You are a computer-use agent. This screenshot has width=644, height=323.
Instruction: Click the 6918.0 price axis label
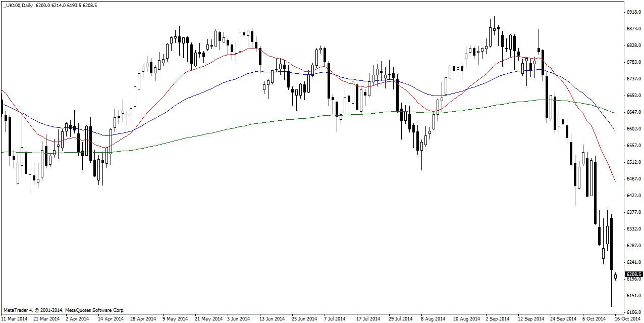(633, 12)
